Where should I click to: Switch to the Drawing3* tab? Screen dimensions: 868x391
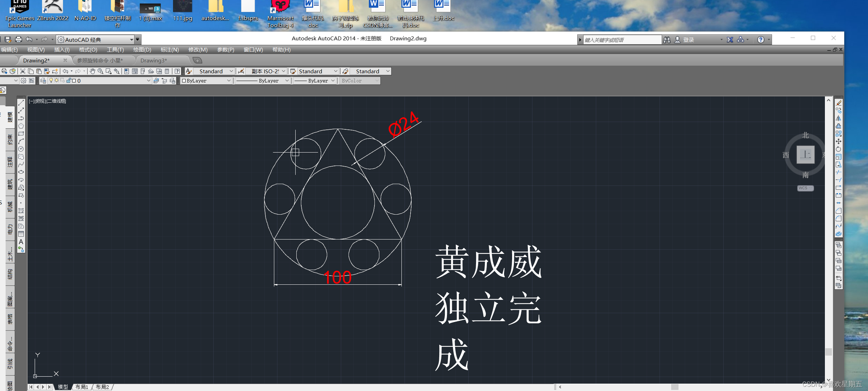coord(153,60)
